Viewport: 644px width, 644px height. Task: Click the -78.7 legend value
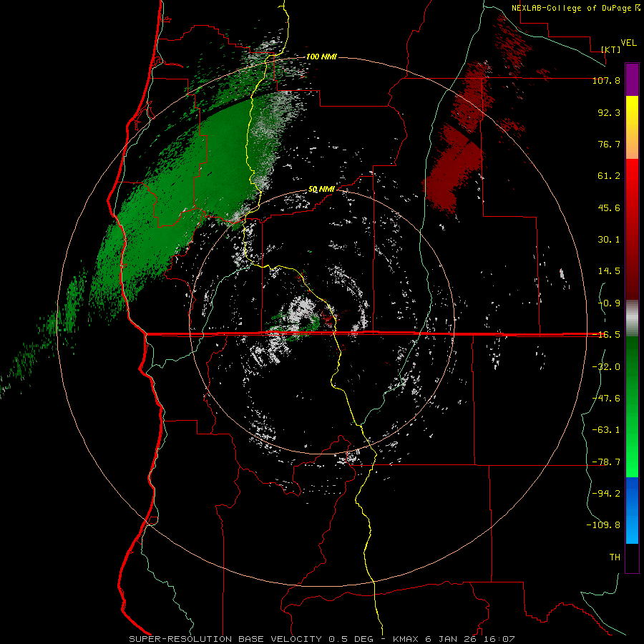(606, 462)
